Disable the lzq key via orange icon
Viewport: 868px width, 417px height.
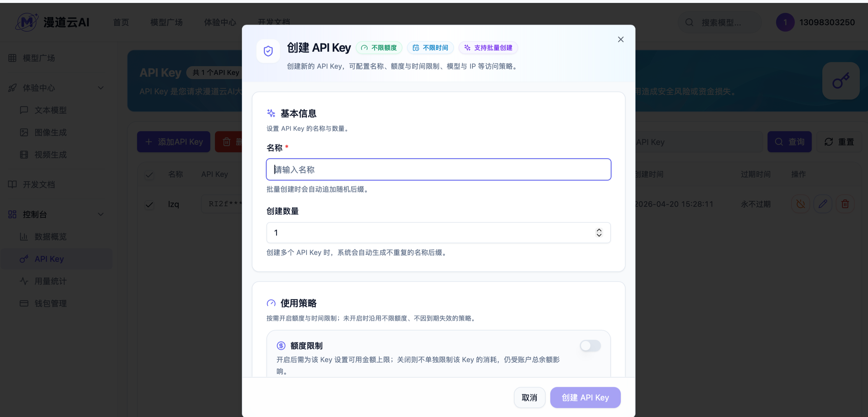click(x=801, y=204)
